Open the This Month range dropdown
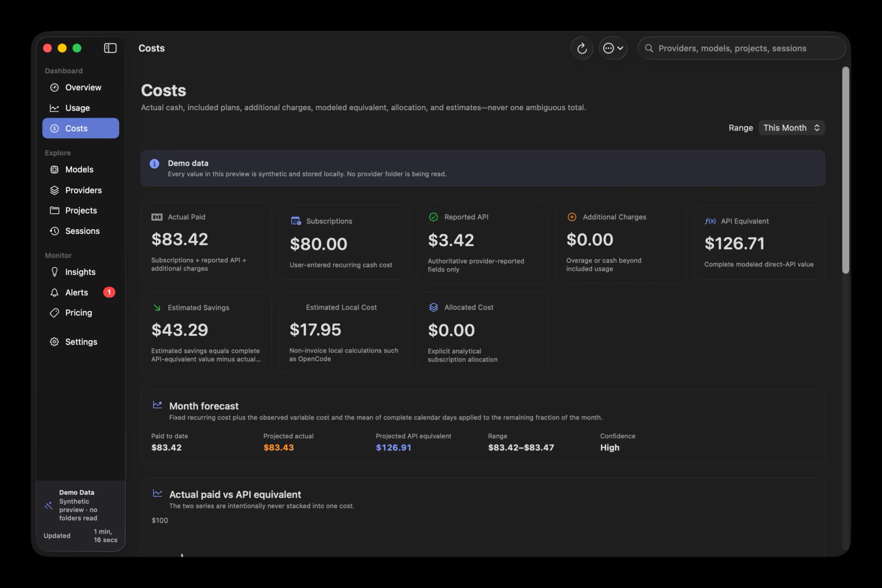 791,128
